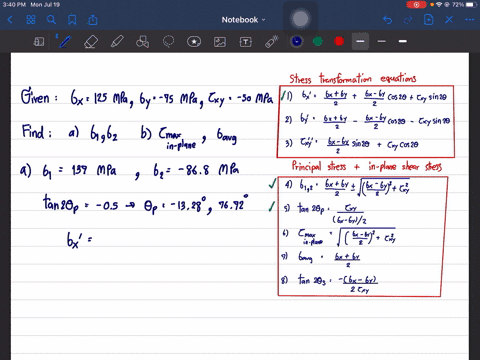
Task: Tap the 'Given:' handwritten label
Action: (x=39, y=97)
